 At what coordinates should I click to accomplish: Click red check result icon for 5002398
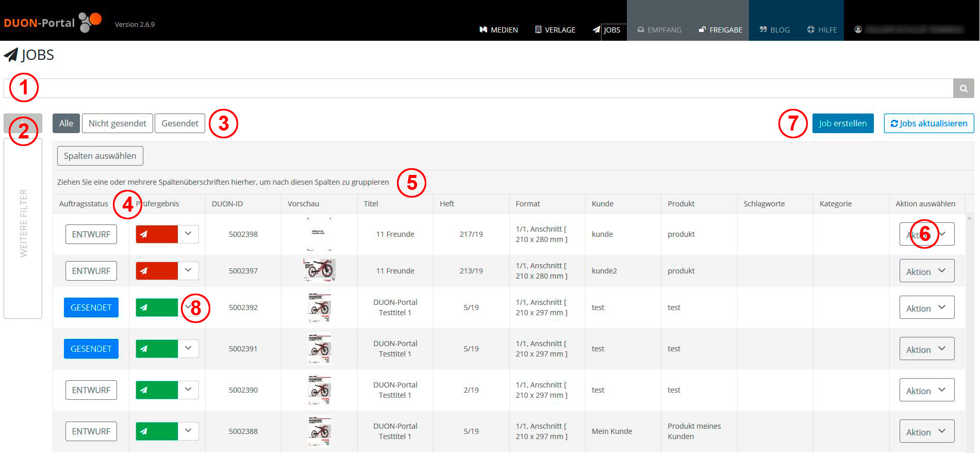(157, 234)
